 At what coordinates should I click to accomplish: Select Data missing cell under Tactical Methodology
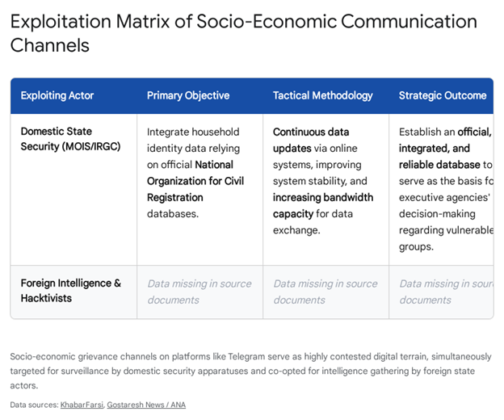[x=325, y=292]
